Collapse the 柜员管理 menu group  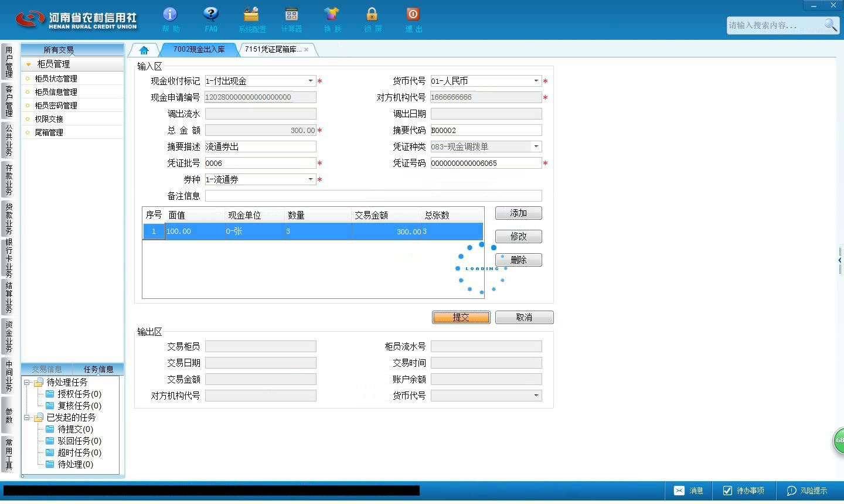point(29,64)
